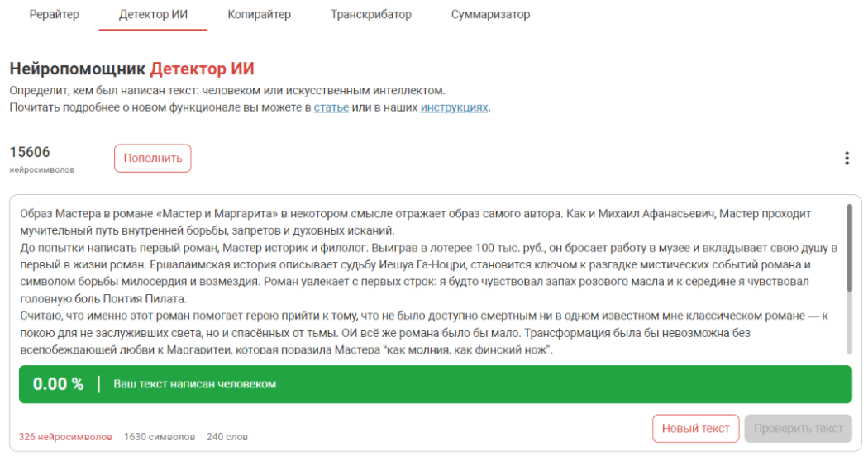Open the Транскрибатор tab
Screen dimensions: 868x456
click(x=371, y=14)
